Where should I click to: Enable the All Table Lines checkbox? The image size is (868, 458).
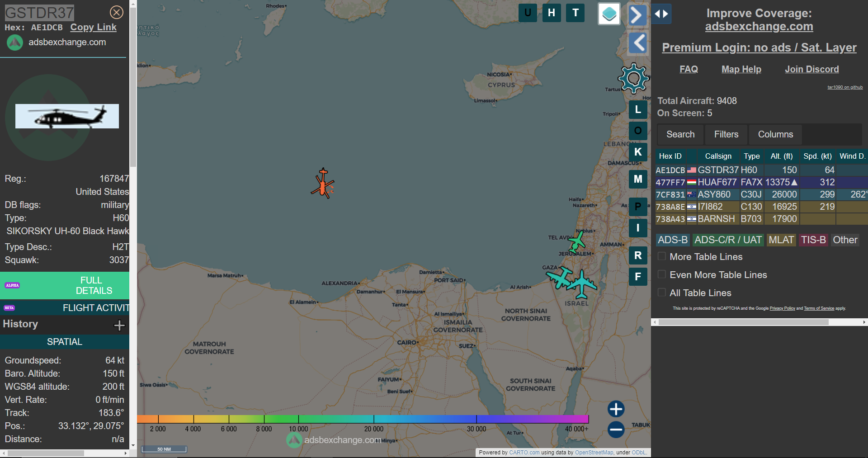(x=662, y=293)
